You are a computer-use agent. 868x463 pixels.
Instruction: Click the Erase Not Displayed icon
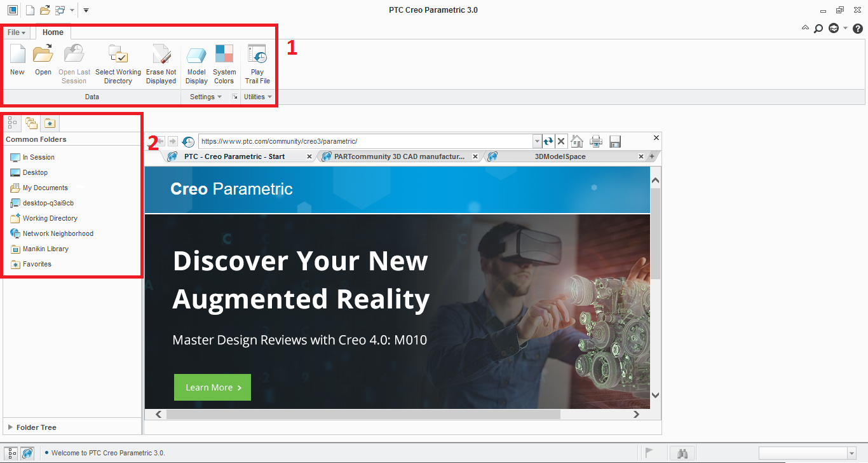161,54
